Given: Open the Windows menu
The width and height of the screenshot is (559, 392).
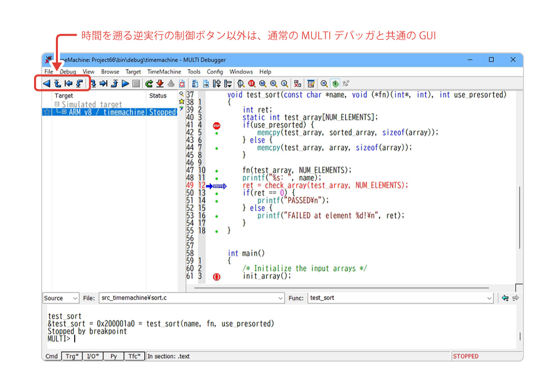Looking at the screenshot, I should coord(241,72).
